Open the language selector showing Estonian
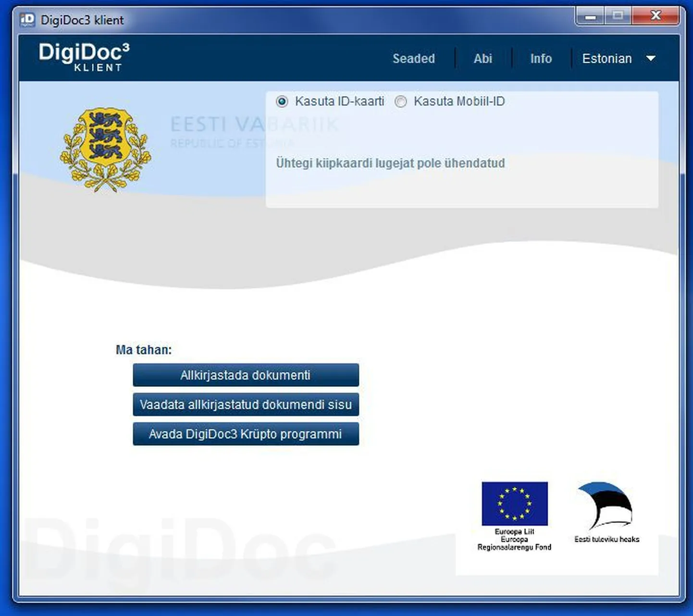Image resolution: width=693 pixels, height=616 pixels. tap(619, 59)
